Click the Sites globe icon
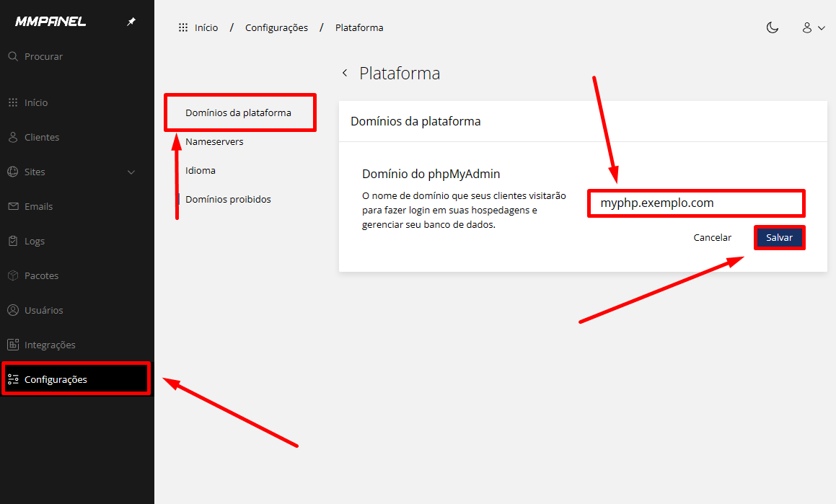 13,172
